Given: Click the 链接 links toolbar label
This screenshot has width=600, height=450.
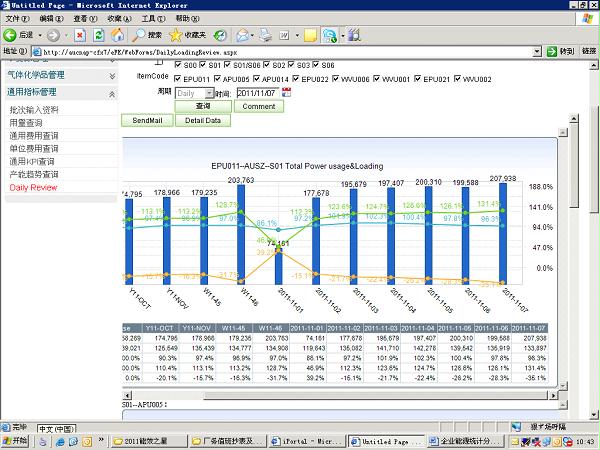Looking at the screenshot, I should click(589, 51).
